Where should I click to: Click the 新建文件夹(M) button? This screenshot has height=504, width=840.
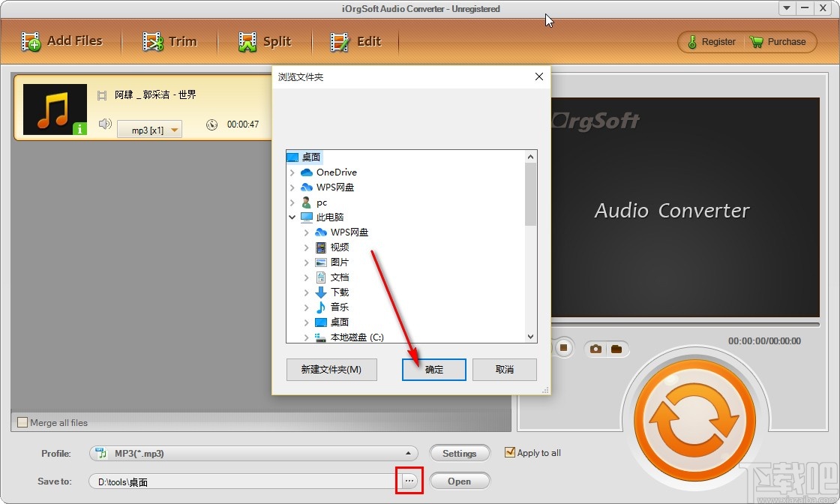tap(331, 370)
